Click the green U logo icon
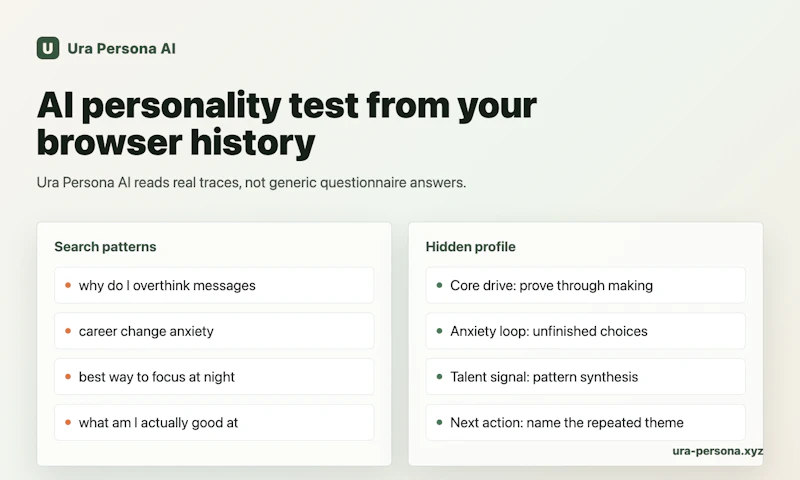The width and height of the screenshot is (800, 480). click(48, 48)
